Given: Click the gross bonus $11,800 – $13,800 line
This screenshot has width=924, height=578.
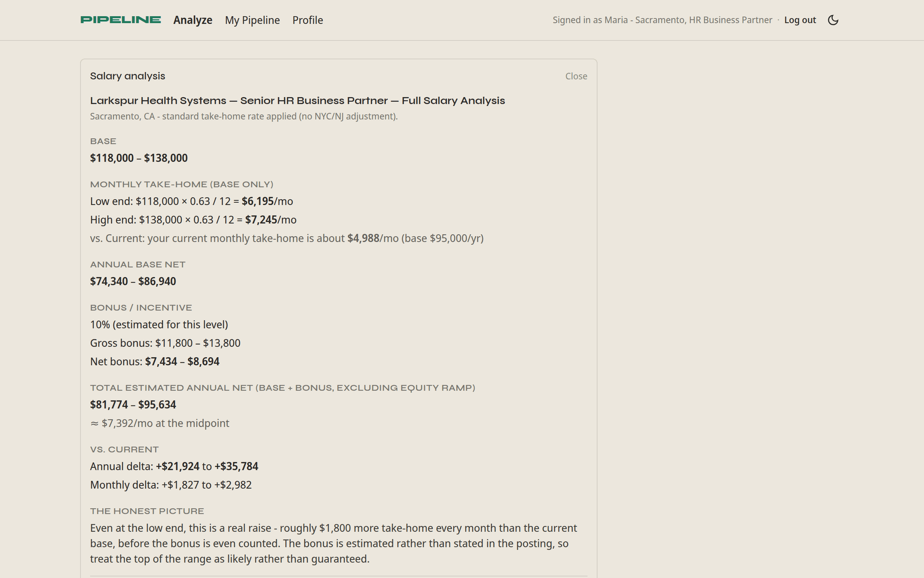Looking at the screenshot, I should (165, 343).
